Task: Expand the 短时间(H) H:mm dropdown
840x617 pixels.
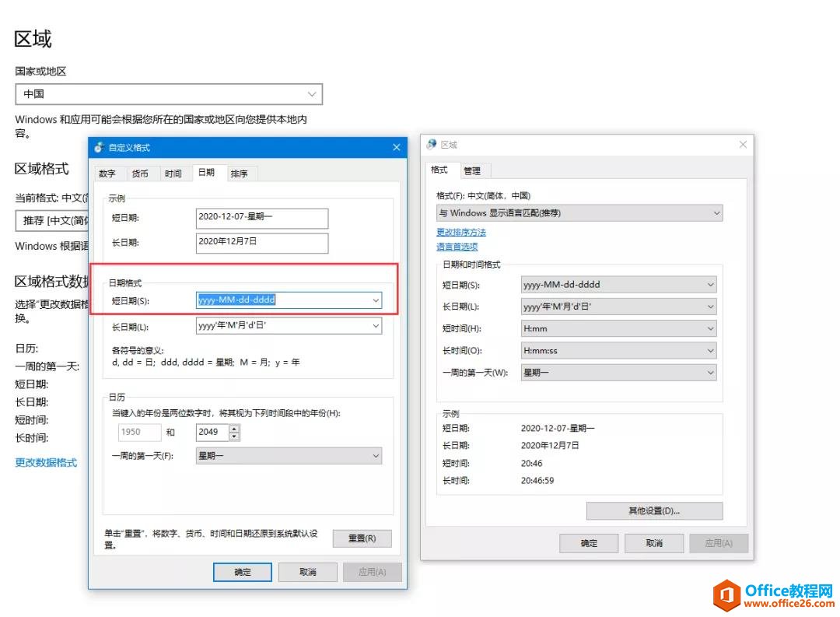Action: tap(619, 328)
